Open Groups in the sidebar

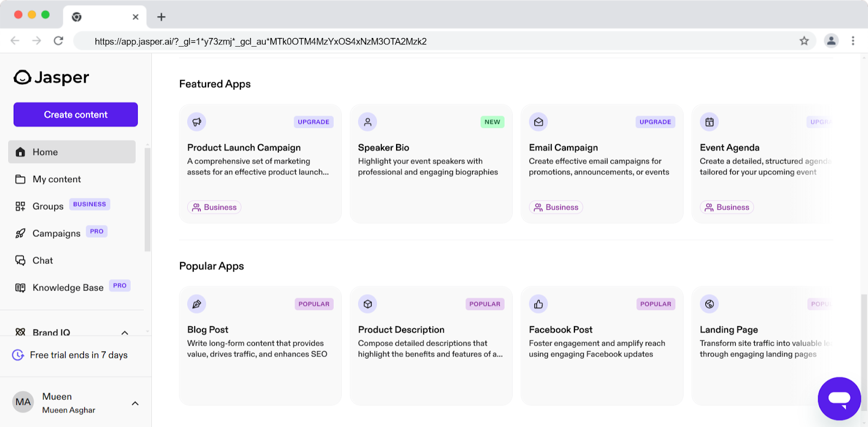(72, 206)
